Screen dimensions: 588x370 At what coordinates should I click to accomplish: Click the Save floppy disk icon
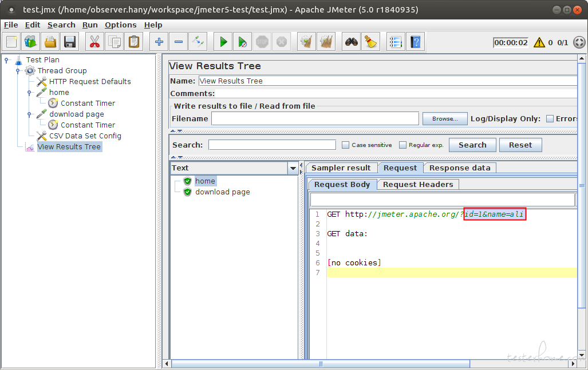click(70, 42)
